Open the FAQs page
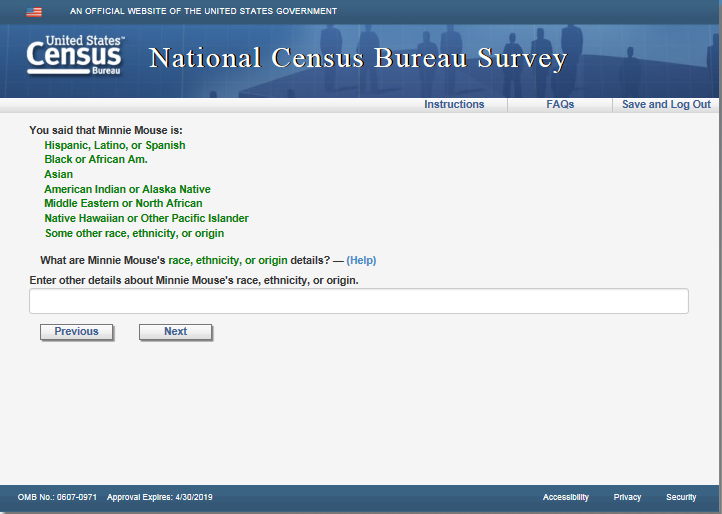Image resolution: width=722 pixels, height=514 pixels. coord(560,105)
